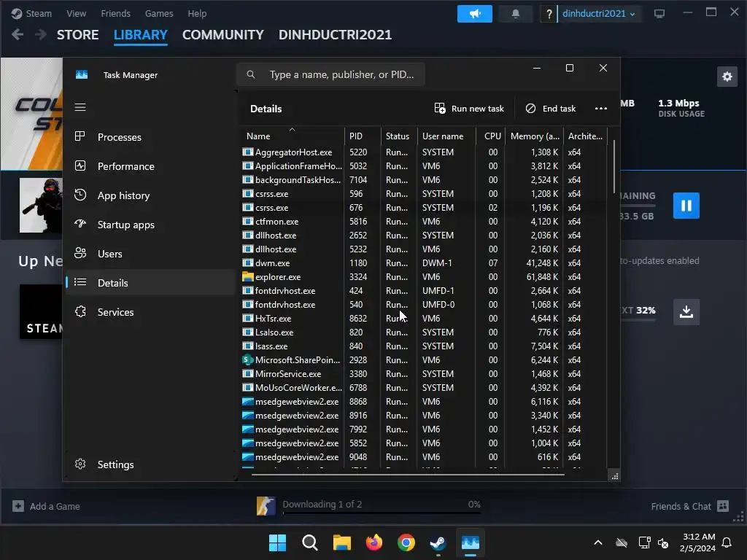Open the Help menu in Steam
Screen dimensions: 747x560
(x=197, y=13)
